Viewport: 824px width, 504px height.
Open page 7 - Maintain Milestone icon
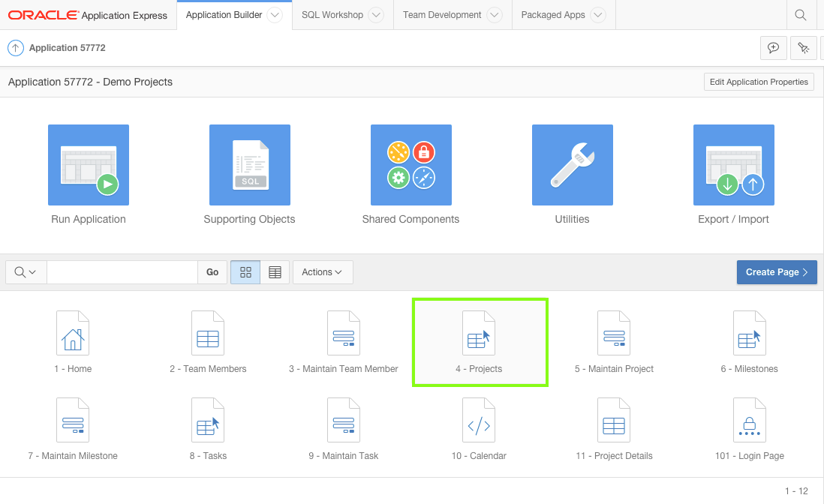tap(73, 420)
